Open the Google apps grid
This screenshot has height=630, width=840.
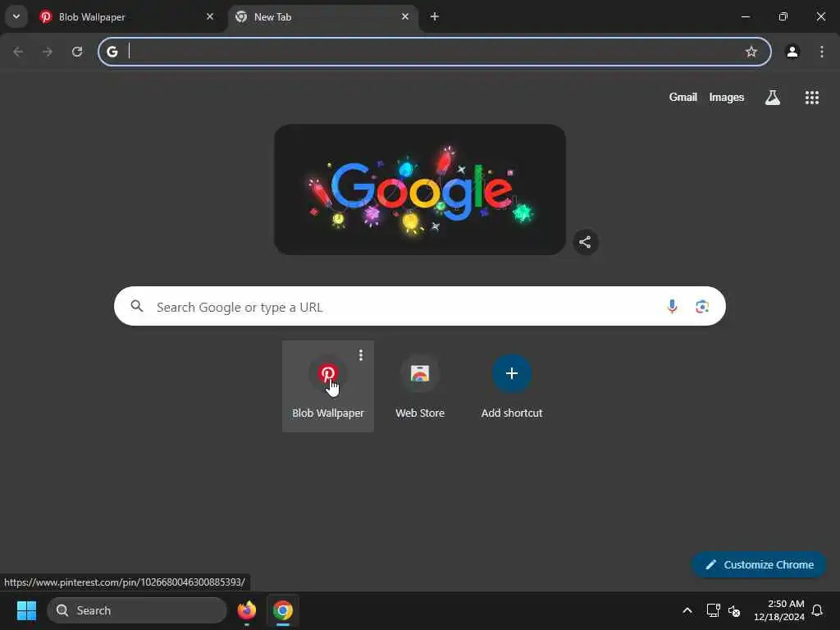[811, 97]
